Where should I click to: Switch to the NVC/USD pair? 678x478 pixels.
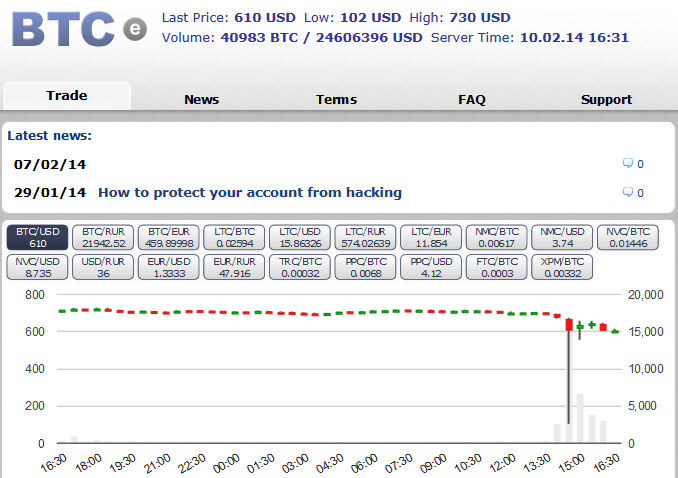(38, 267)
